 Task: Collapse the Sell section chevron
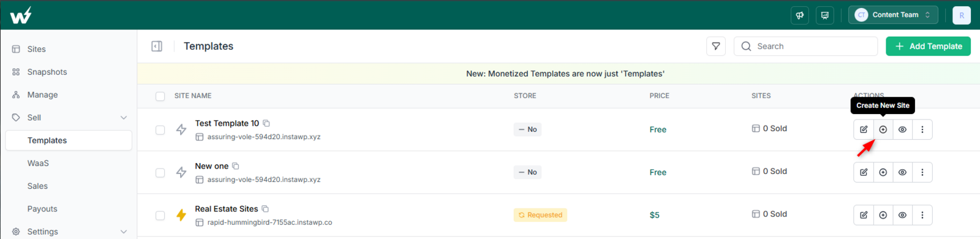pos(124,118)
